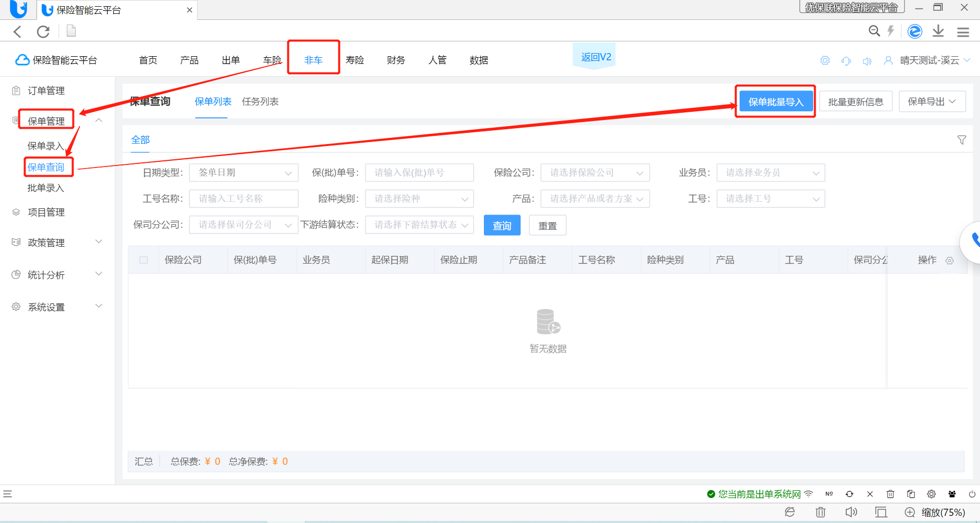The height and width of the screenshot is (523, 980).
Task: Open 订单管理 in the sidebar
Action: (46, 91)
